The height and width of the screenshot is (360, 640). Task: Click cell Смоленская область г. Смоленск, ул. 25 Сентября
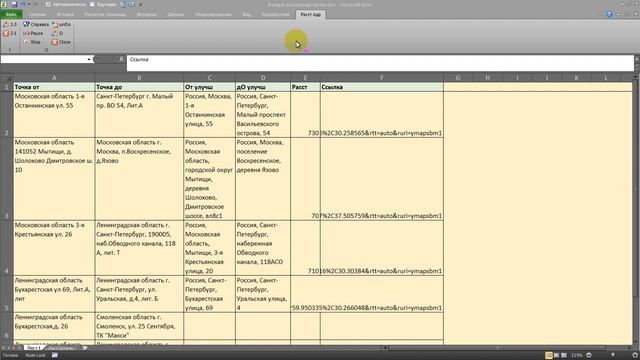coord(139,326)
